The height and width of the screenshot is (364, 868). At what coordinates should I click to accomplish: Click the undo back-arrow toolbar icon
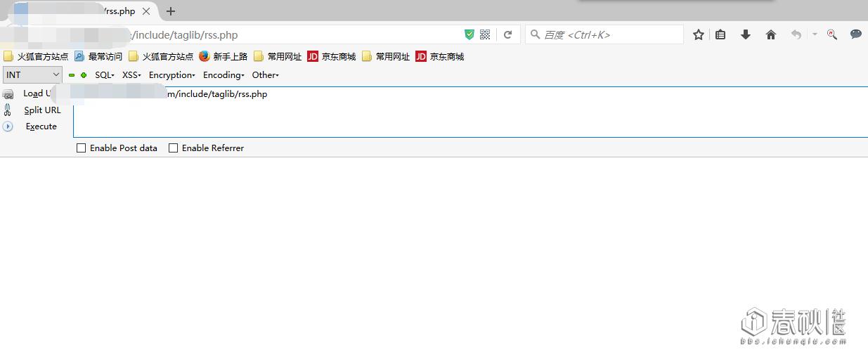point(796,34)
